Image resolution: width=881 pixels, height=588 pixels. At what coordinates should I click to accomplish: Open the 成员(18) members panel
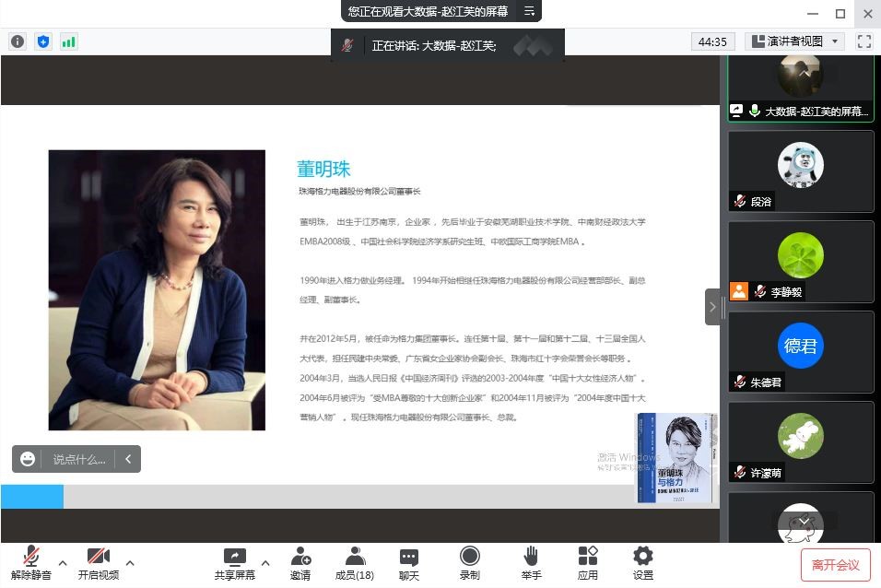[x=354, y=563]
